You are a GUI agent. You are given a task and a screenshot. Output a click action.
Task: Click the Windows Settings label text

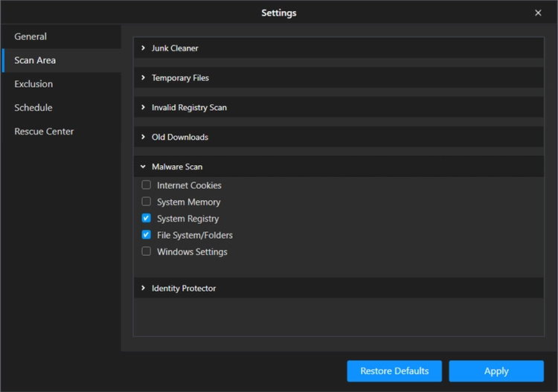coord(192,252)
